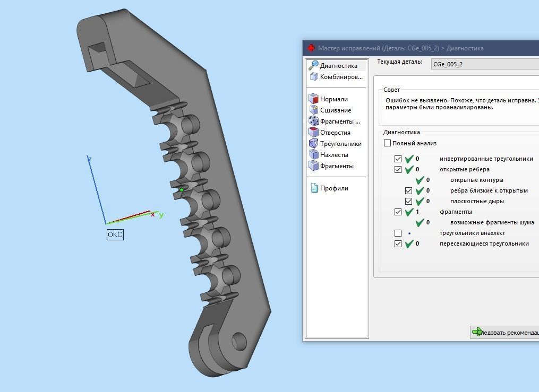Toggle ребра близкие к открытым checkbox

408,190
